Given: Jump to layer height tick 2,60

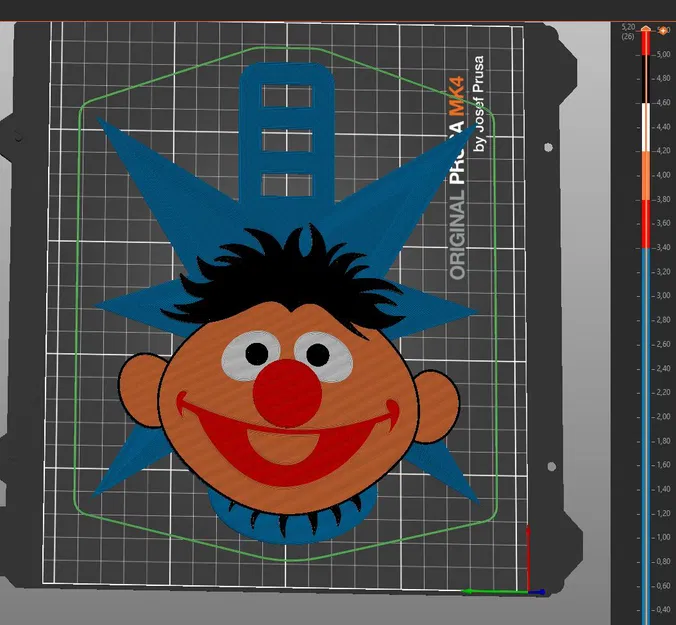Looking at the screenshot, I should (x=664, y=344).
